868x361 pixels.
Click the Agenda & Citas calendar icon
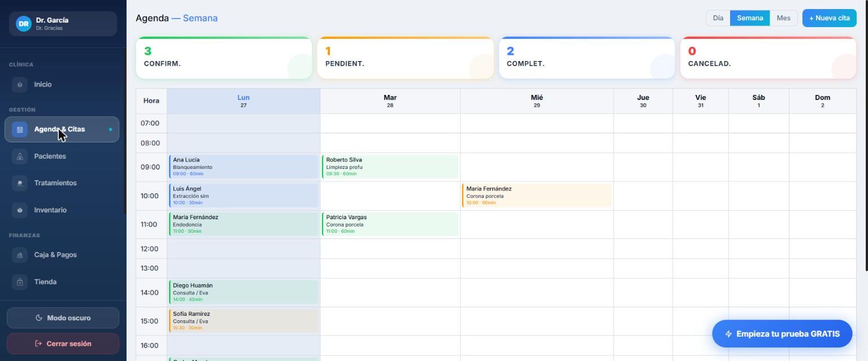tap(20, 129)
